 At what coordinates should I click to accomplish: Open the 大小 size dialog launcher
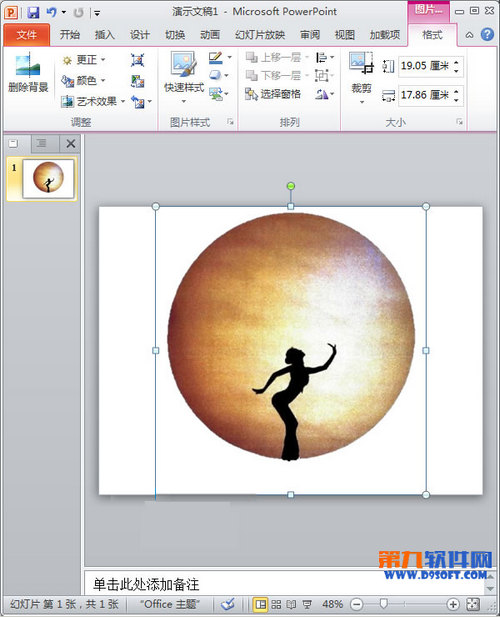[x=459, y=122]
